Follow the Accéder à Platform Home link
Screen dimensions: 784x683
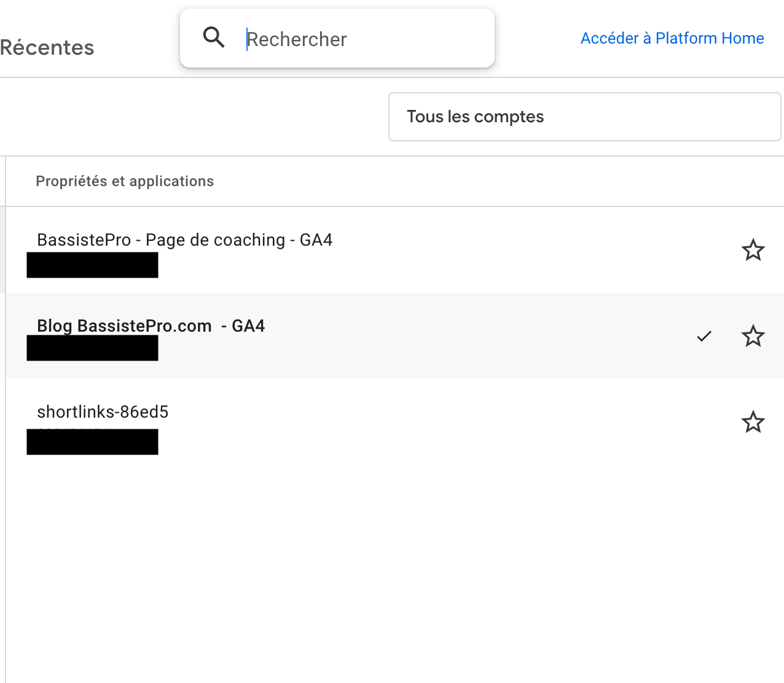[x=672, y=38]
